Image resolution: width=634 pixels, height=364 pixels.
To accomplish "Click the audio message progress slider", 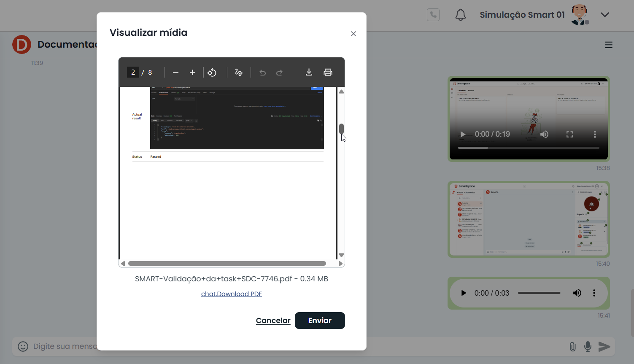I will pyautogui.click(x=539, y=293).
